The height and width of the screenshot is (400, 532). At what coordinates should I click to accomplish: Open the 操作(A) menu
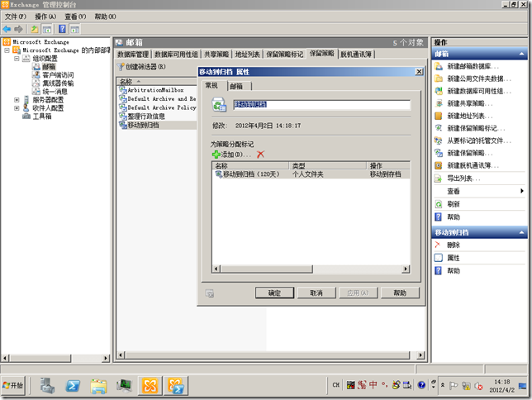45,17
